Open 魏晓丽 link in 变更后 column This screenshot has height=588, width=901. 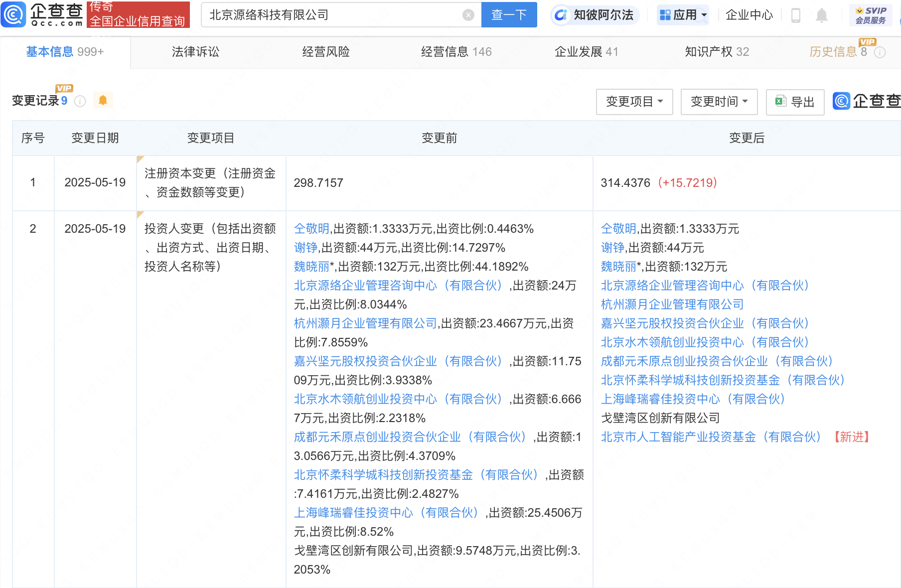(618, 267)
